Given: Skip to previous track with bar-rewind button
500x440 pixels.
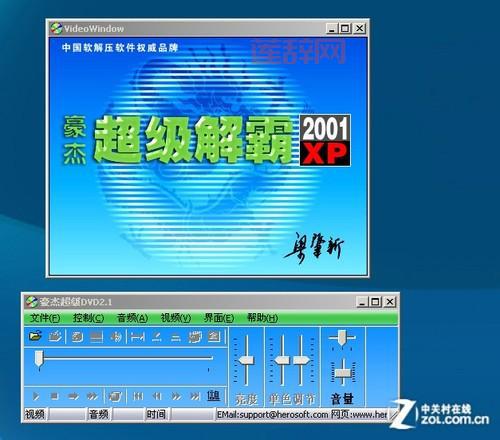Looking at the screenshot, I should (138, 396).
